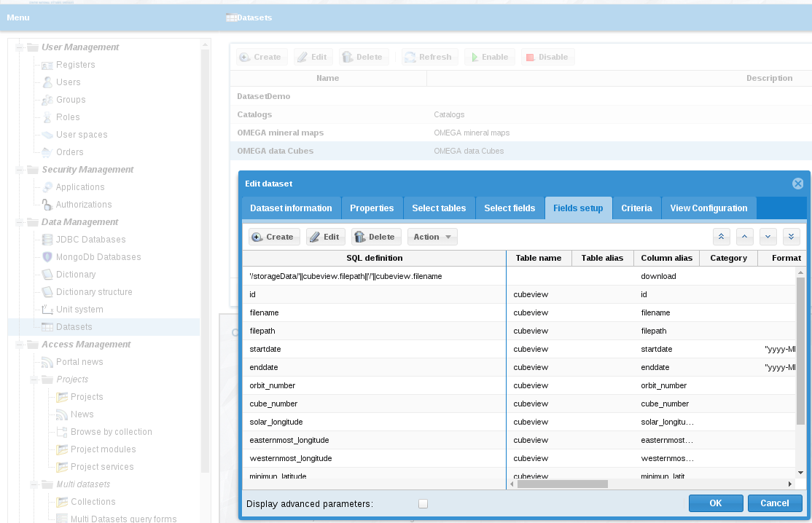The image size is (812, 523).
Task: Collapse the User Management tree section
Action: [20, 47]
